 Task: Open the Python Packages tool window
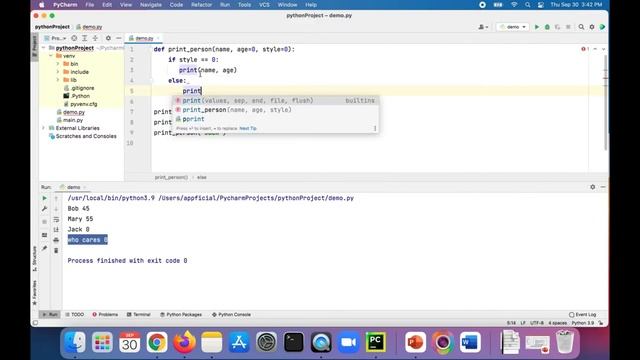[181, 315]
